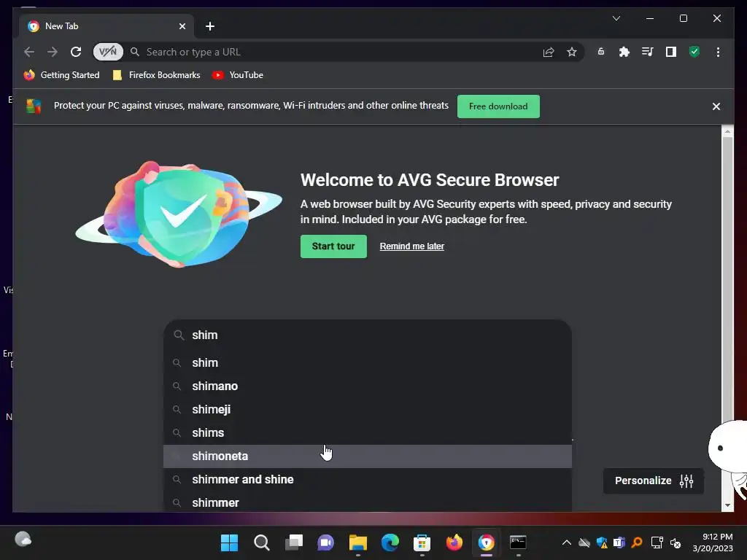
Task: Open the Firefox Bookmarks folder
Action: [x=156, y=75]
